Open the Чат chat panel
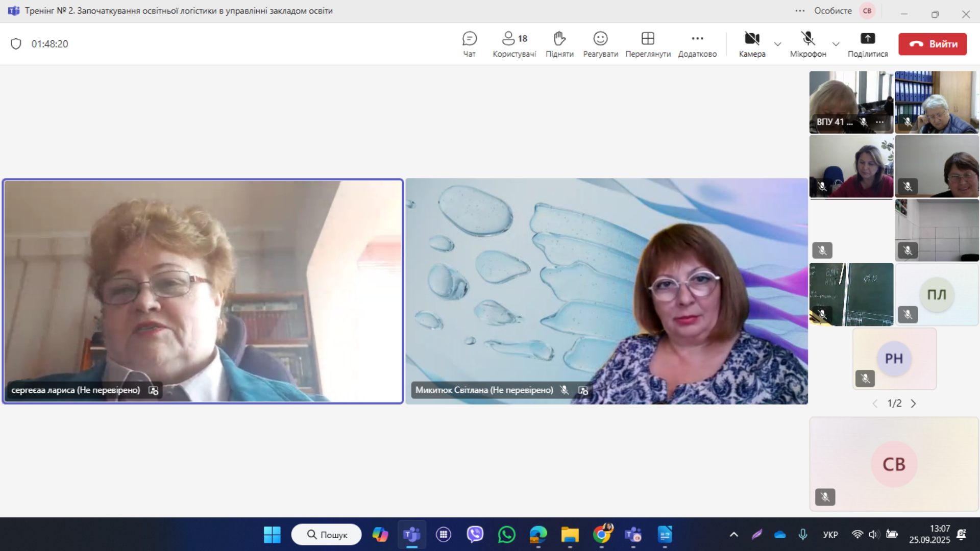 pyautogui.click(x=469, y=44)
